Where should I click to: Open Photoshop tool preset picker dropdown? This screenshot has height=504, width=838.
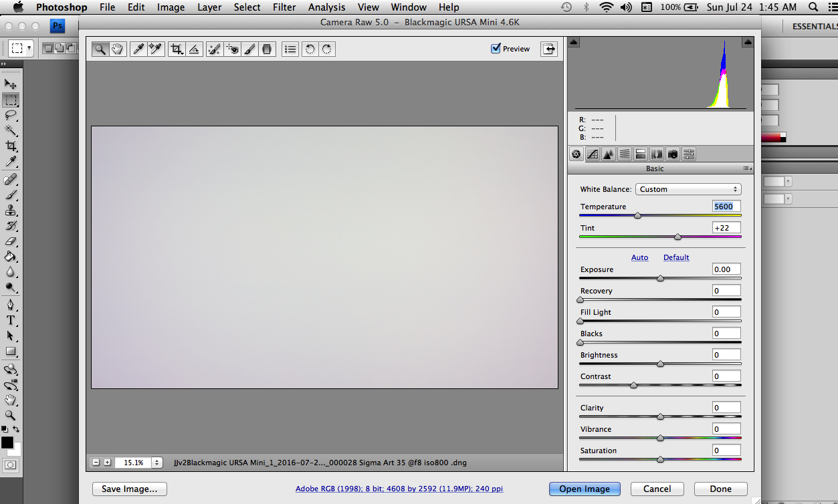pos(20,49)
